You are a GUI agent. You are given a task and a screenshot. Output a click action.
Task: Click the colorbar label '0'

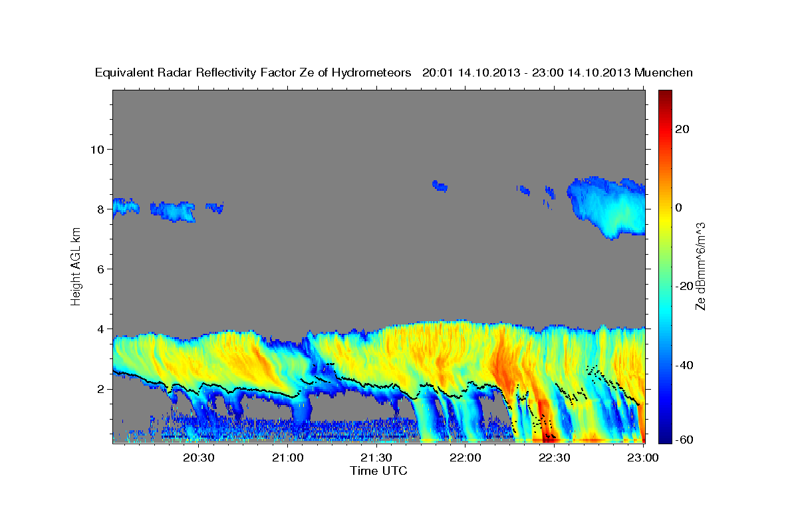(x=679, y=207)
